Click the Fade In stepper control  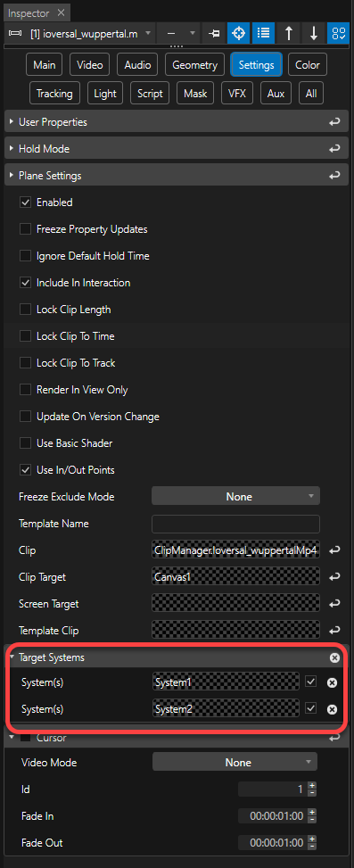[x=312, y=816]
